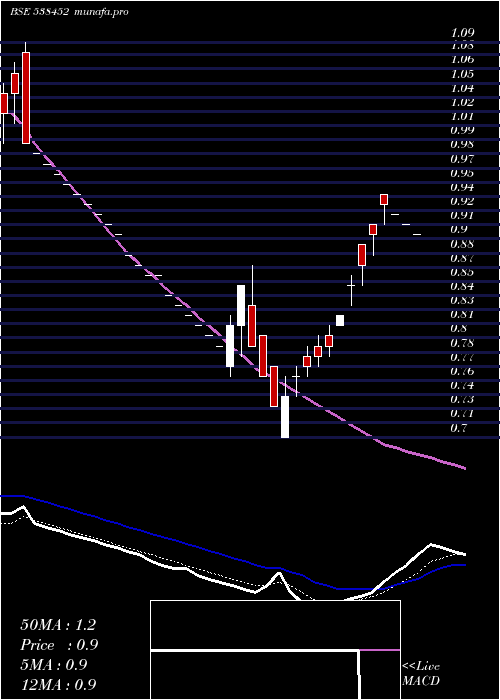Viewport: 500px width, 700px height.
Task: Click the 0.87 price axis label
Action: [x=462, y=258]
